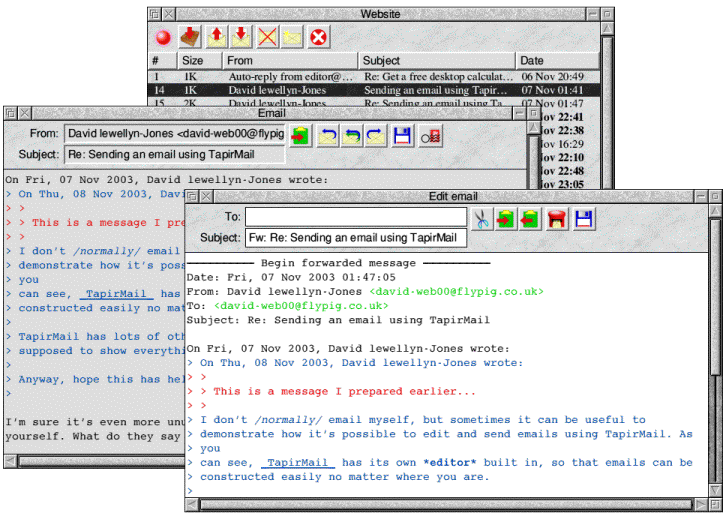
Task: Click the red status ball in Website window
Action: tap(163, 37)
